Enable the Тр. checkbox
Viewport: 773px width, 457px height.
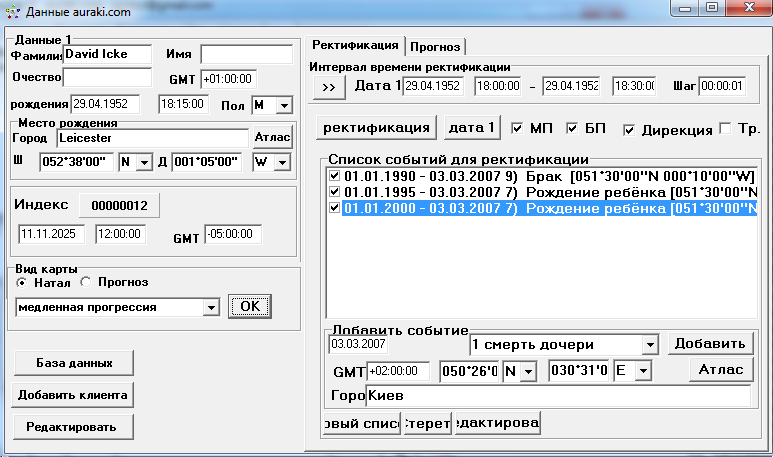coord(725,129)
